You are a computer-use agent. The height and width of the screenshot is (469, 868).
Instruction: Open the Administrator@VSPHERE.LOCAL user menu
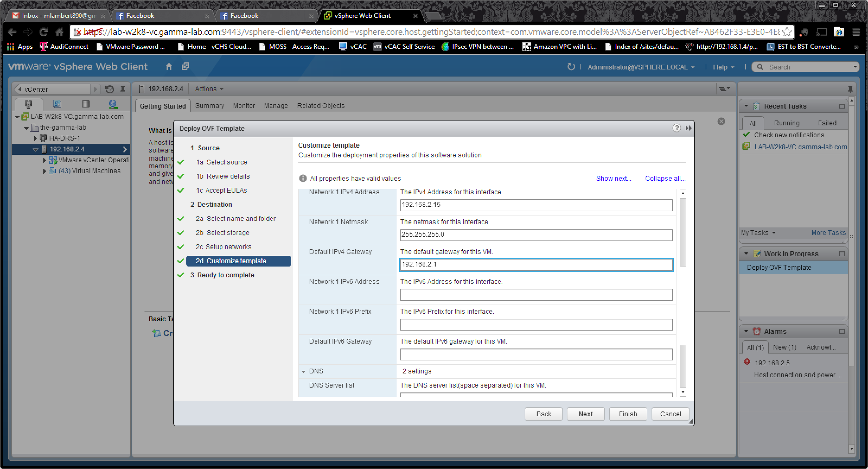(640, 67)
